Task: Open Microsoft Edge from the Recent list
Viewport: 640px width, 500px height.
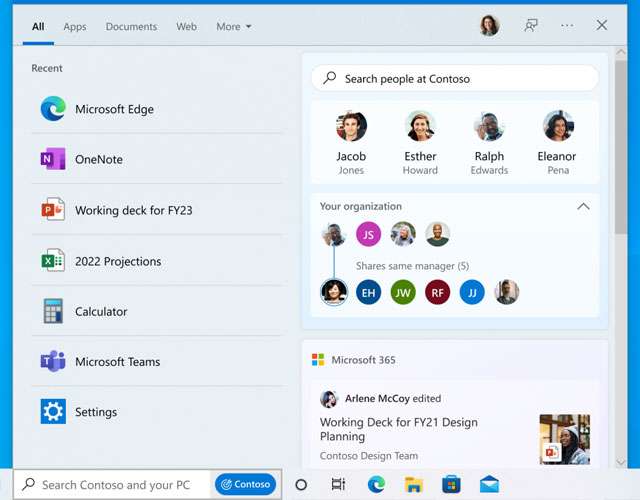Action: click(x=157, y=109)
